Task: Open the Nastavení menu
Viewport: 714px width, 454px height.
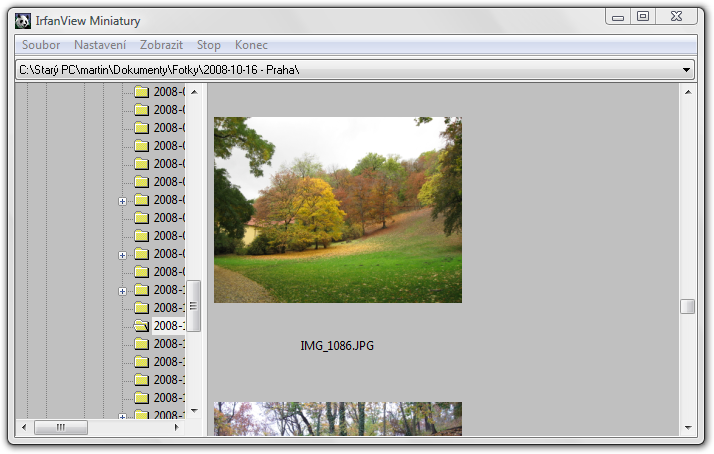Action: click(100, 45)
